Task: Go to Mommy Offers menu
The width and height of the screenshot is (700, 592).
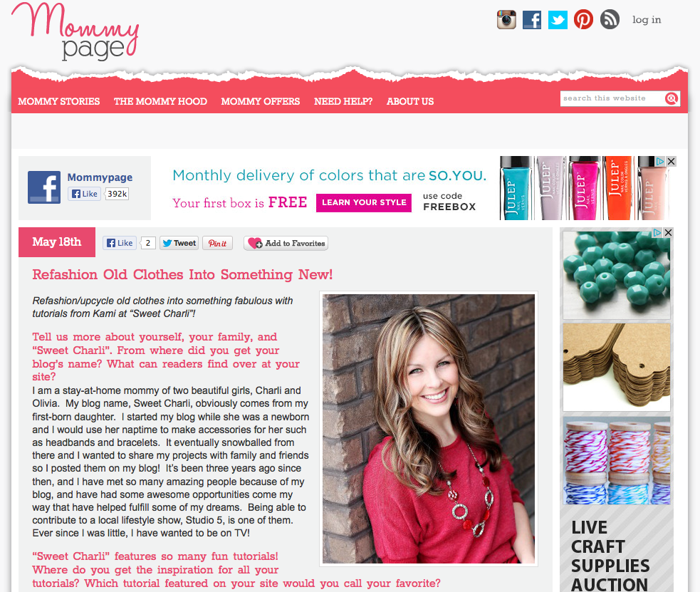Action: [260, 101]
